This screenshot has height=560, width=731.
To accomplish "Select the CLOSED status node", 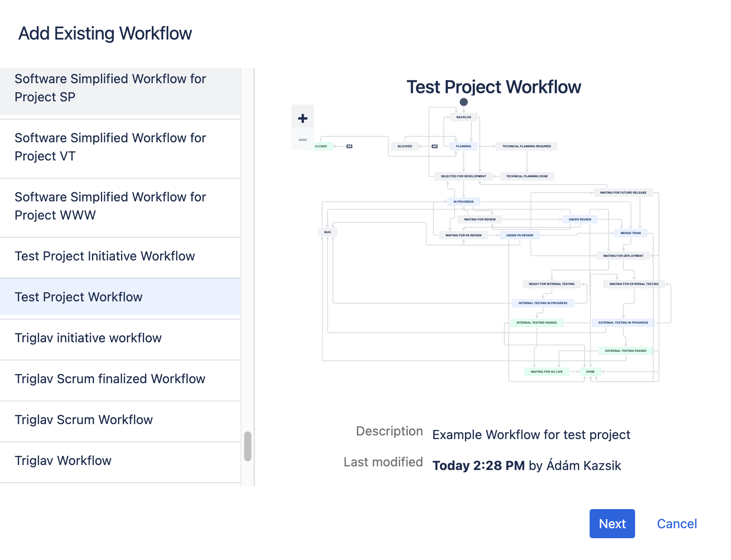I will 321,146.
